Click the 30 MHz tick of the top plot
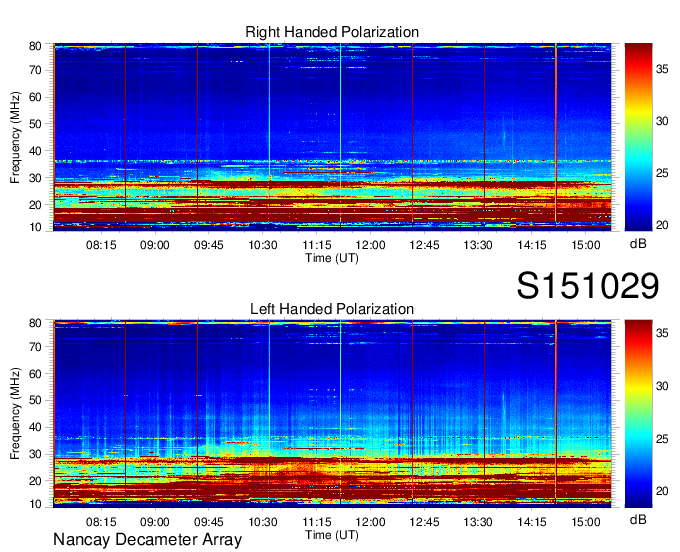Image resolution: width=680 pixels, height=552 pixels. (x=35, y=178)
